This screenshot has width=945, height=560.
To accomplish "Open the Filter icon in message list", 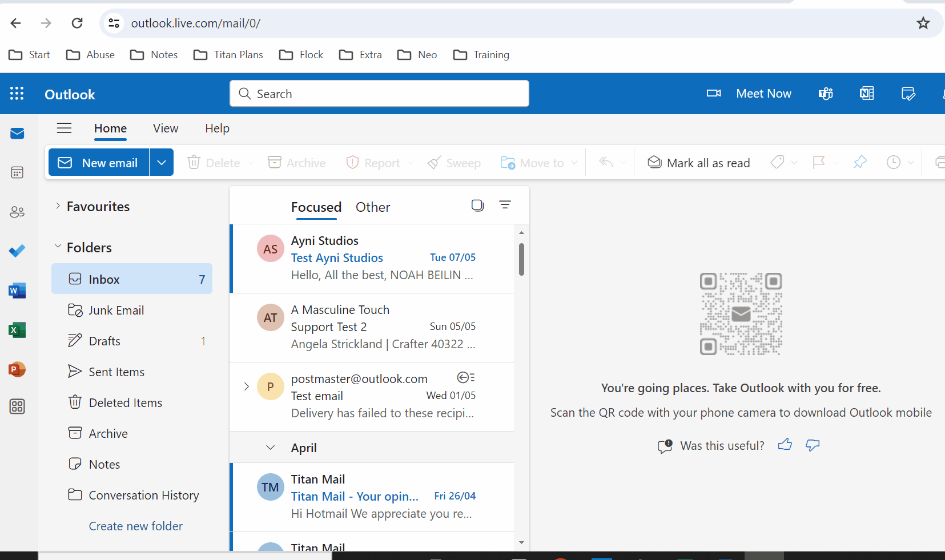I will tap(505, 204).
